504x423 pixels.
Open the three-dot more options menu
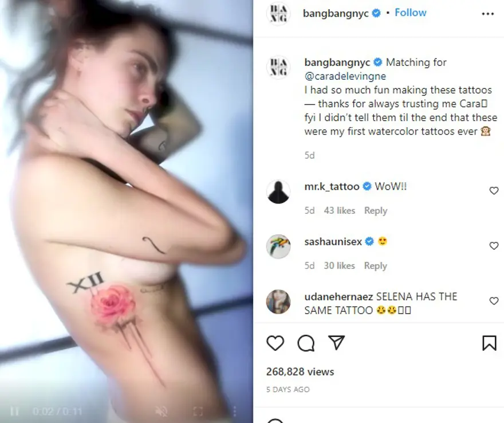coord(487,14)
